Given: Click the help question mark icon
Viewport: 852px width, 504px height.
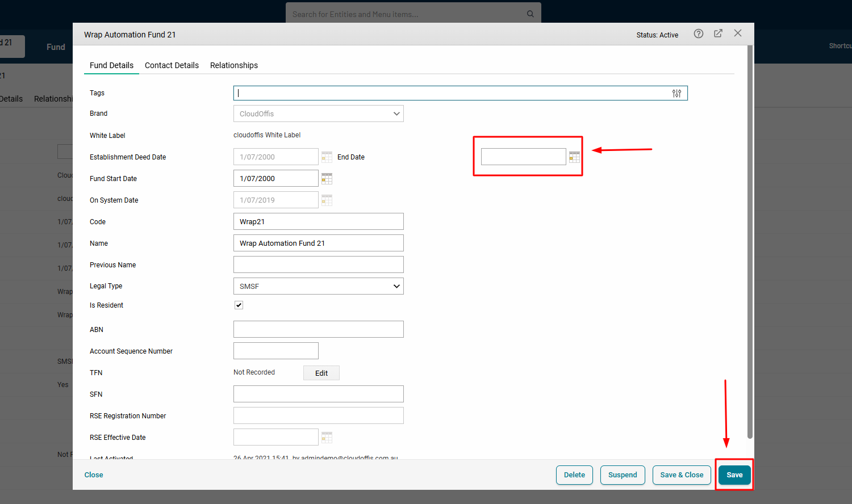Looking at the screenshot, I should tap(699, 34).
